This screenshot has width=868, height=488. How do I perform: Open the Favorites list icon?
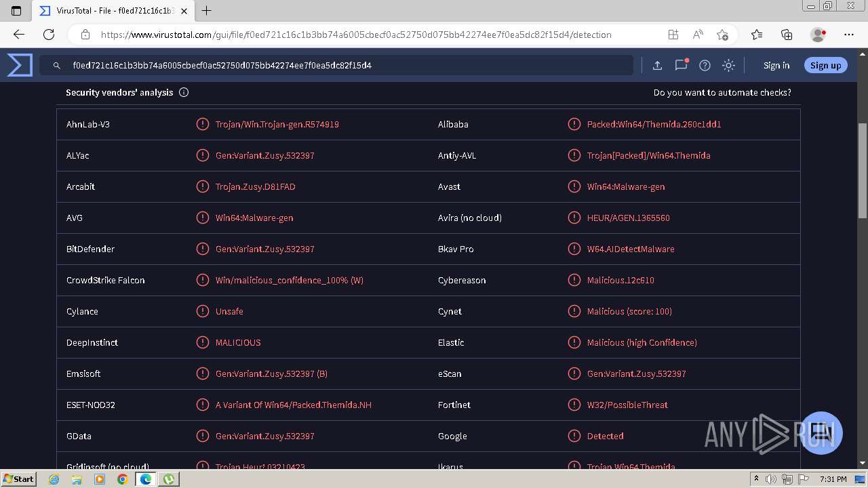point(757,35)
